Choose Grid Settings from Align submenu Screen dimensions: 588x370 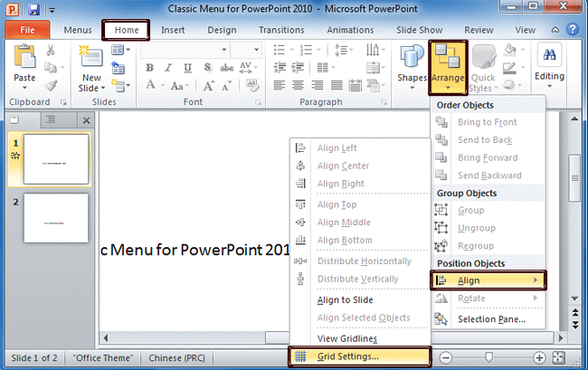coord(360,356)
